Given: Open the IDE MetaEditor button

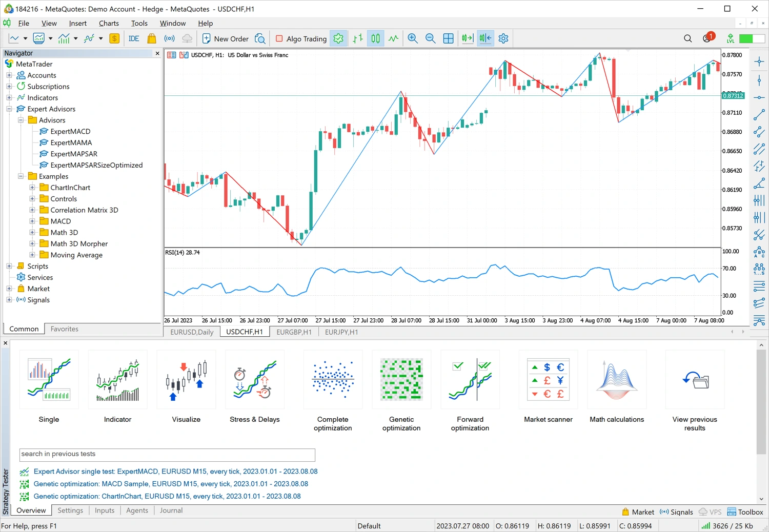Looking at the screenshot, I should (x=134, y=38).
